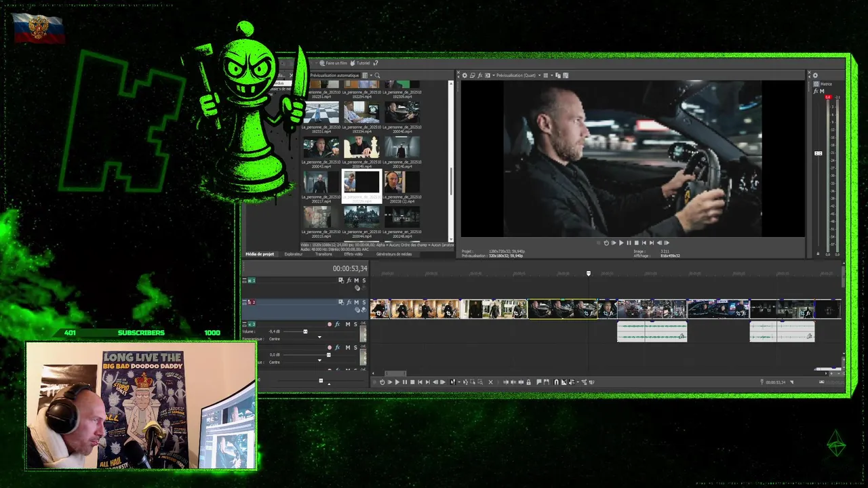This screenshot has width=868, height=488.
Task: Mute video track 2
Action: [357, 302]
